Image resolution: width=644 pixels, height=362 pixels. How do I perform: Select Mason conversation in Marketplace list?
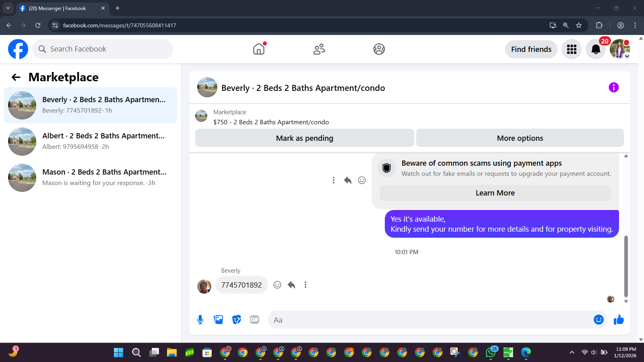point(91,178)
